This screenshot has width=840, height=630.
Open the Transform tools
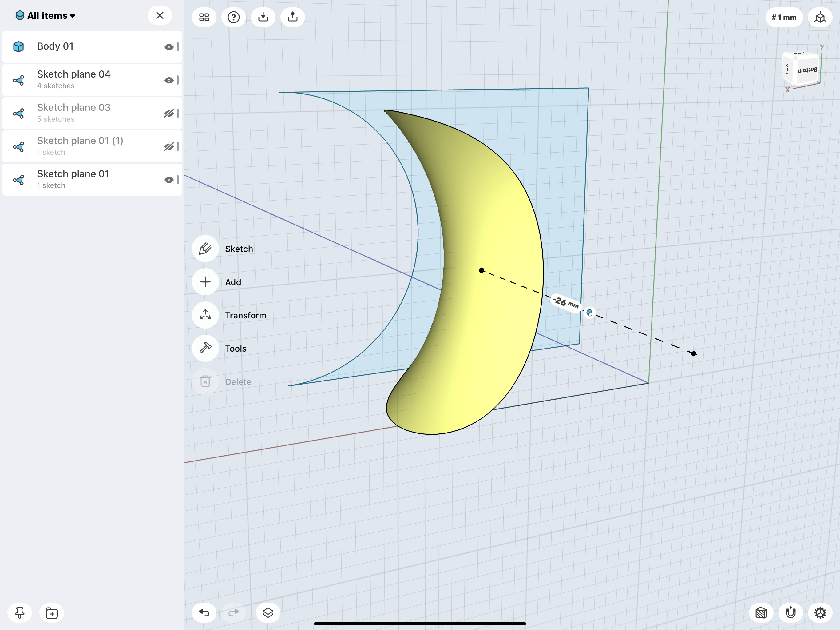pyautogui.click(x=205, y=315)
